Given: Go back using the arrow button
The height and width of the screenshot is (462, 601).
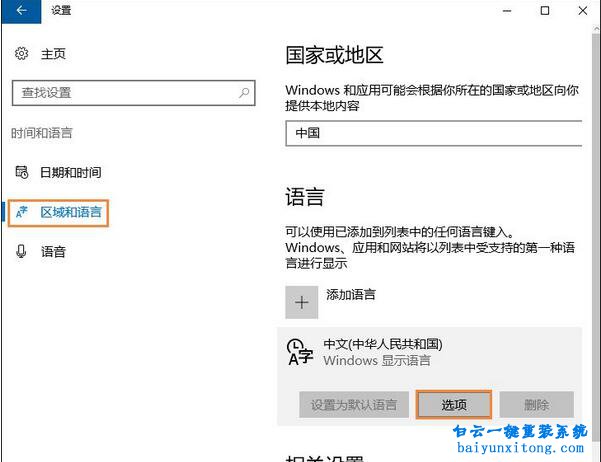Looking at the screenshot, I should tap(21, 11).
